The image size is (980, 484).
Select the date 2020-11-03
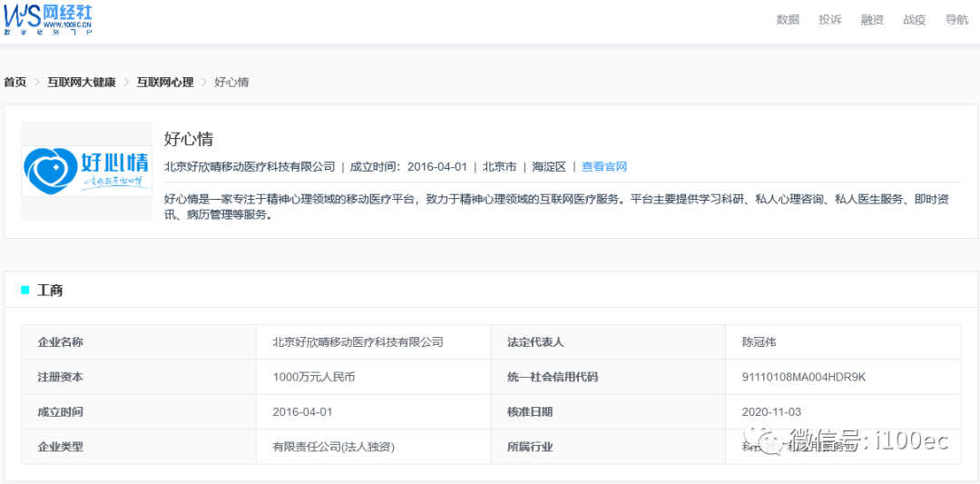pos(771,412)
